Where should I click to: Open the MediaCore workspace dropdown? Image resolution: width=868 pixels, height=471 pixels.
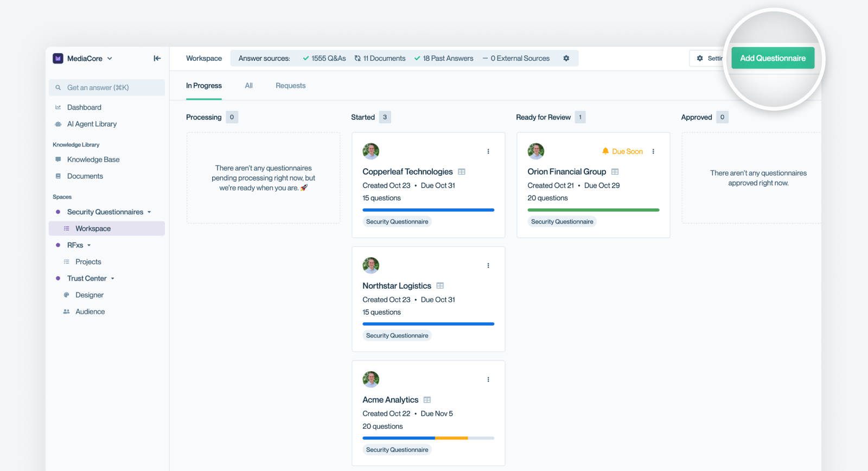pyautogui.click(x=110, y=59)
